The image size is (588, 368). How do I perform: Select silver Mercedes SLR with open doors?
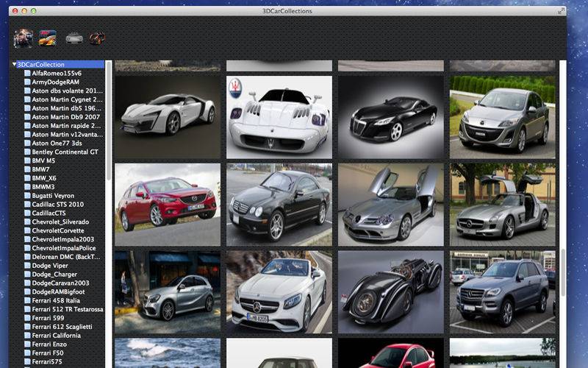pos(391,205)
